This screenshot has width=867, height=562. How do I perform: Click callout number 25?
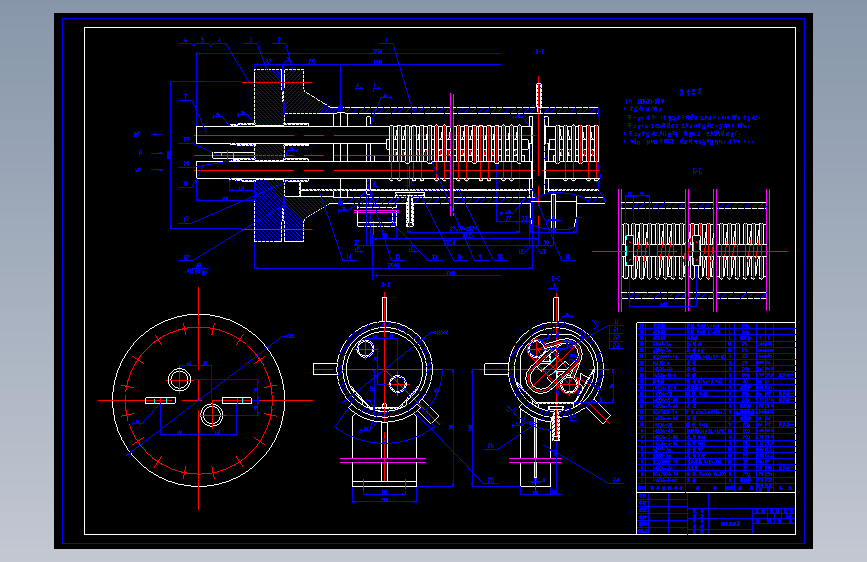click(x=490, y=481)
